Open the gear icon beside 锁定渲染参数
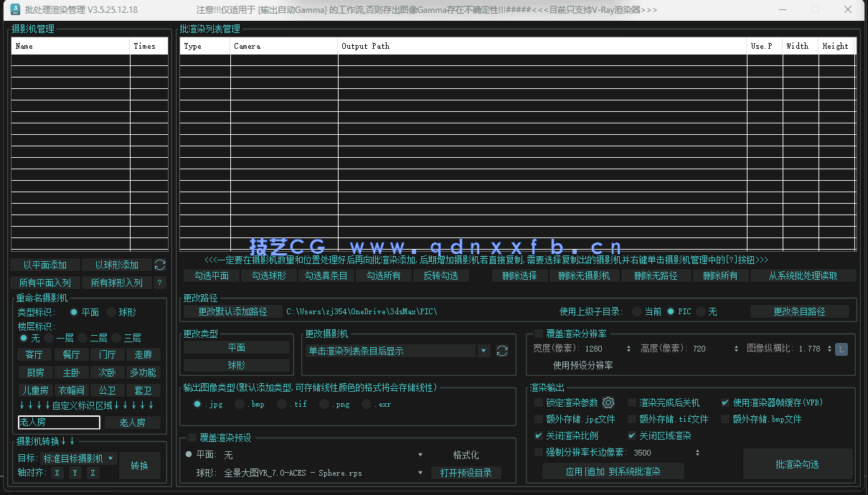 [608, 402]
